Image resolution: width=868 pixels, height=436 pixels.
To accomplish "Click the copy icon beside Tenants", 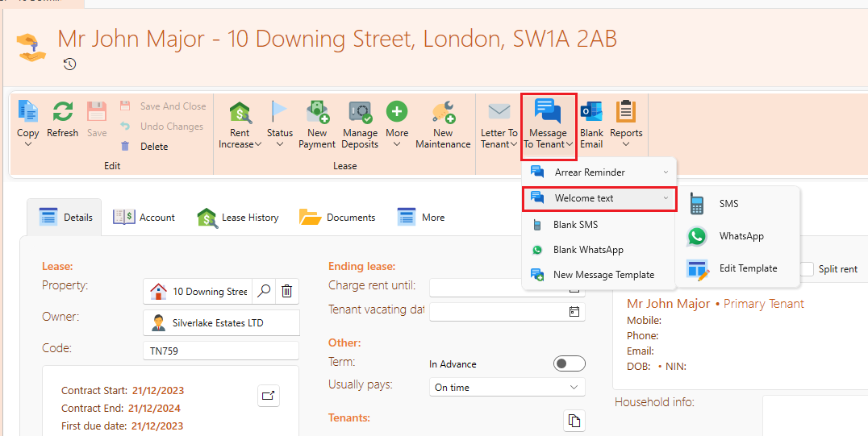I will point(574,421).
